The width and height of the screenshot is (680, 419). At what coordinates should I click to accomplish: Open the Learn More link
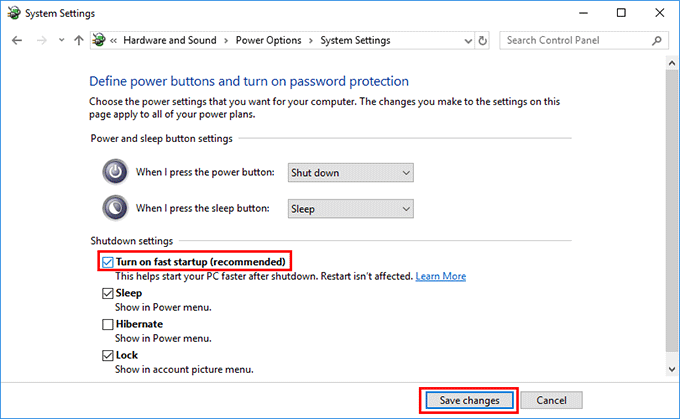441,276
